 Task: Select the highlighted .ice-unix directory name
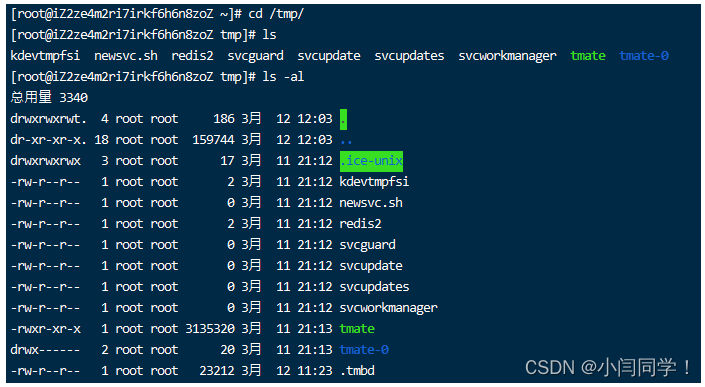pos(371,161)
